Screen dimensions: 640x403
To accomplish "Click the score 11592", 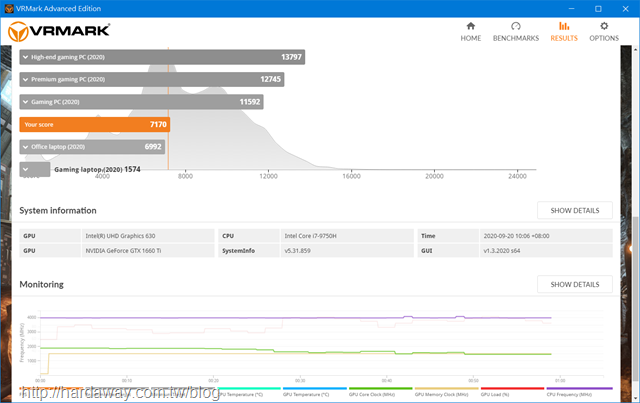I will coord(250,102).
